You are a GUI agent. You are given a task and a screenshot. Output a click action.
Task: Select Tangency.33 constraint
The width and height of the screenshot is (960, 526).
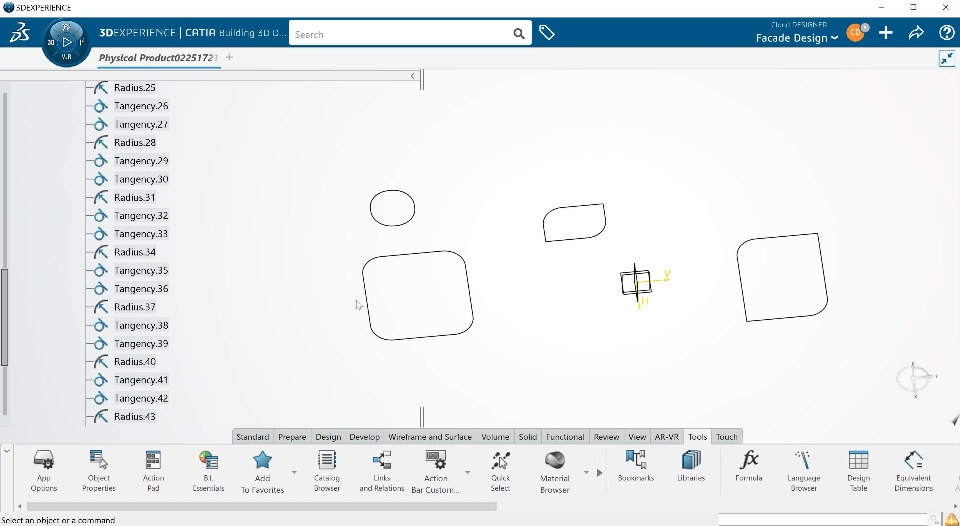[x=141, y=234]
